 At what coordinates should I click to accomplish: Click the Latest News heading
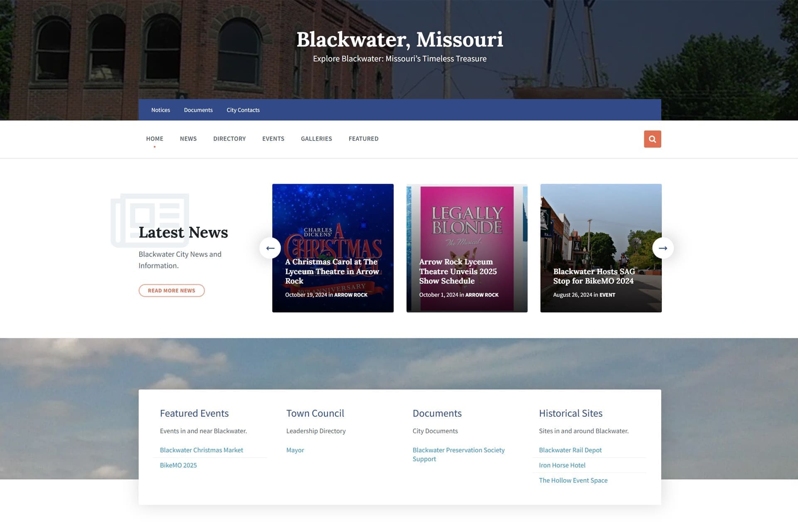coord(183,232)
